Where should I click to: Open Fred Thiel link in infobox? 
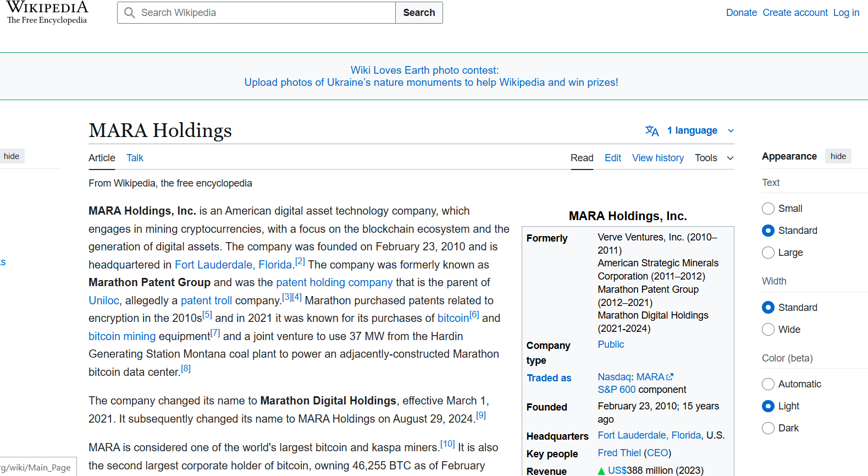(620, 453)
